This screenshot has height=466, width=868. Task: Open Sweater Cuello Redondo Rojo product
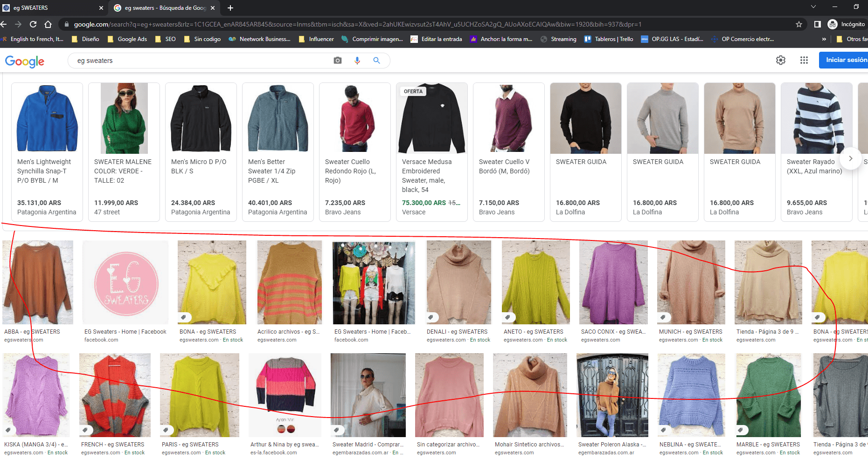pos(354,152)
